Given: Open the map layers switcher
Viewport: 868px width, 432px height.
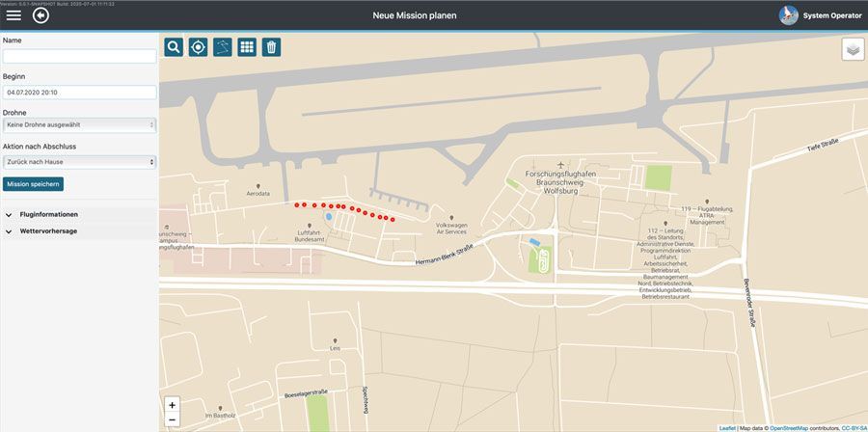Looking at the screenshot, I should (x=853, y=49).
